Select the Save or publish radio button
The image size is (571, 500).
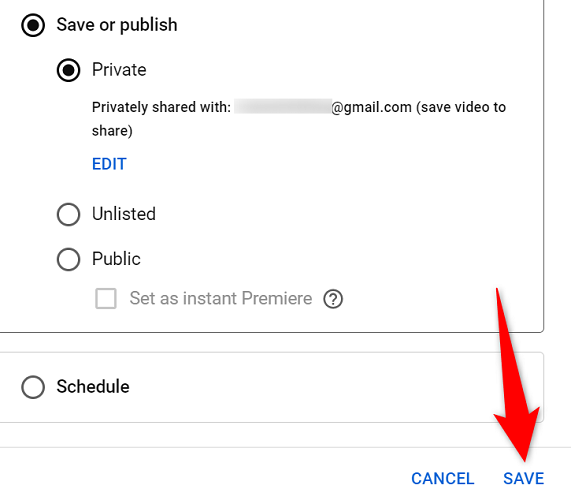pos(33,25)
